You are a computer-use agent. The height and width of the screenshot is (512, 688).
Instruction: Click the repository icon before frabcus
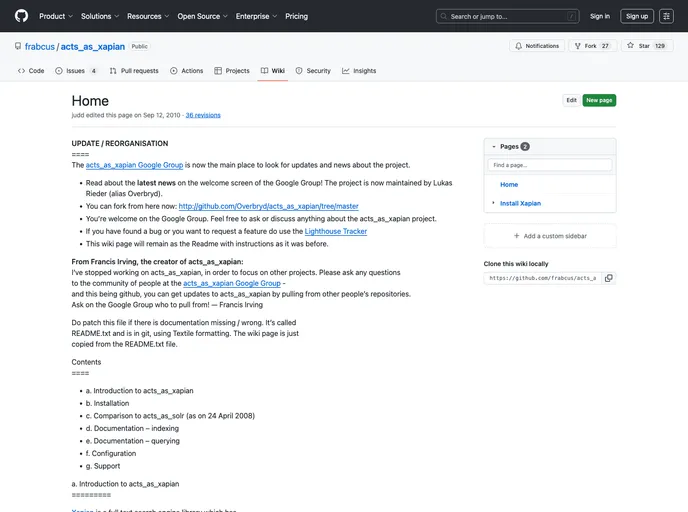point(18,46)
